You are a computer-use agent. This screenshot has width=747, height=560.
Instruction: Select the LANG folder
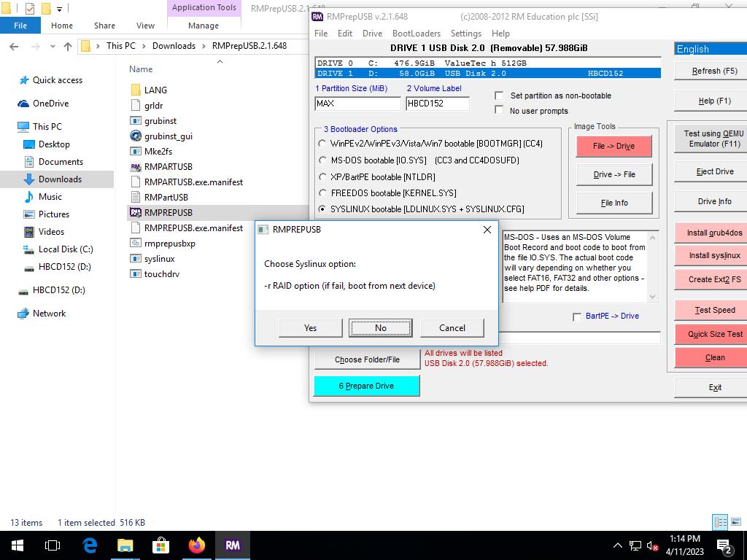(x=155, y=90)
